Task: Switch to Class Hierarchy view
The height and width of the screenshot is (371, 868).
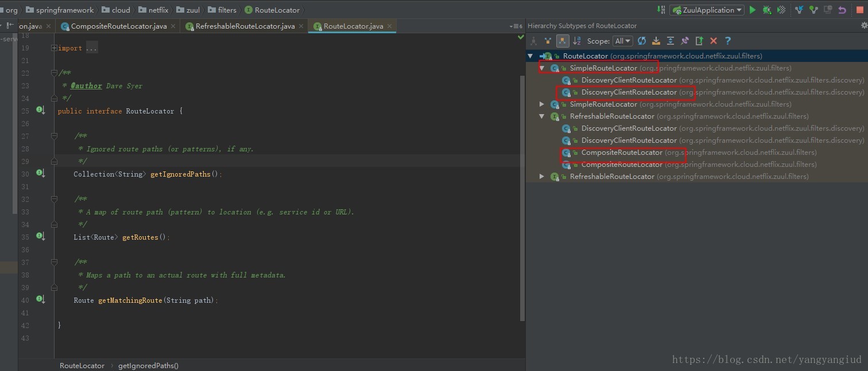Action: [533, 41]
